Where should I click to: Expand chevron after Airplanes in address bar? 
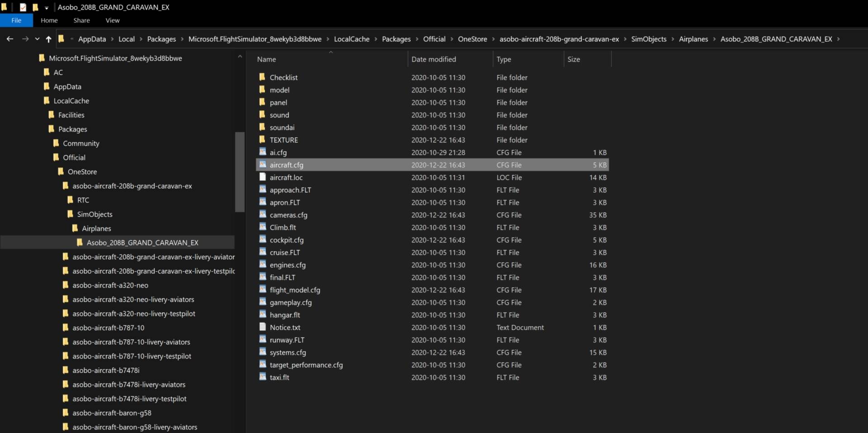(x=714, y=39)
